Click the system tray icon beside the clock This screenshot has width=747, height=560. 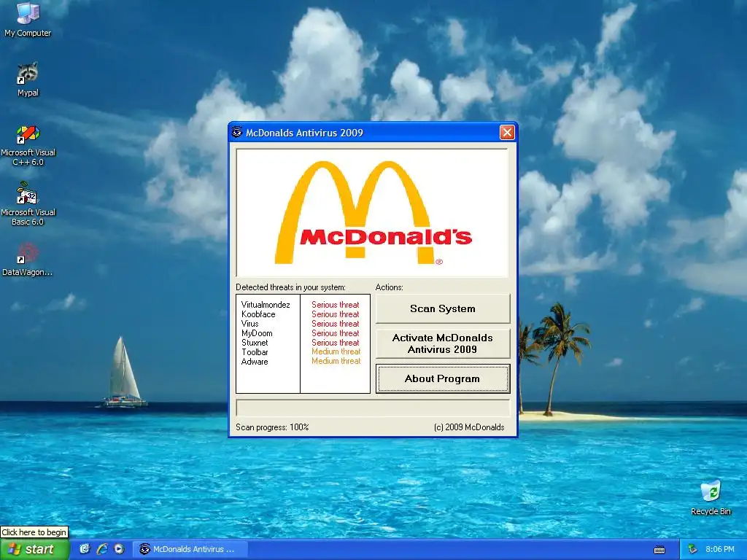692,549
